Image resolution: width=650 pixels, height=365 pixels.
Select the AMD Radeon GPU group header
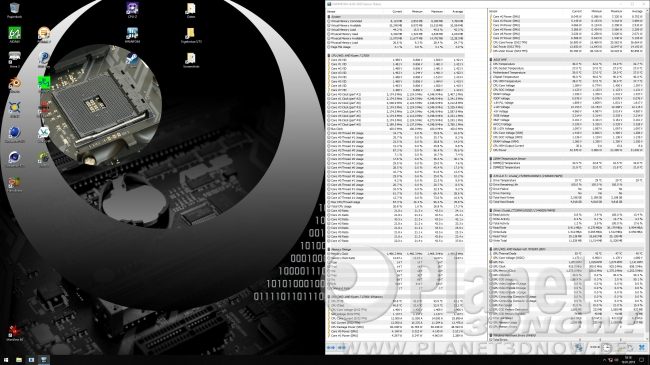[566, 249]
